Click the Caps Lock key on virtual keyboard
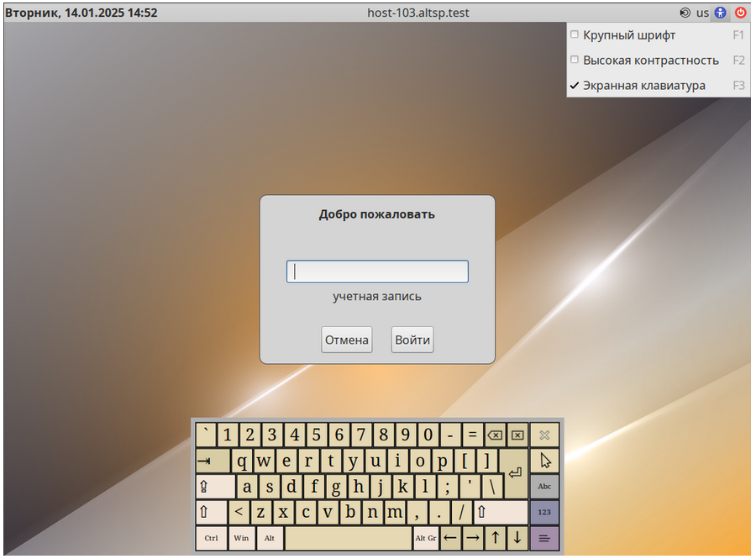This screenshot has height=559, width=756. point(215,487)
